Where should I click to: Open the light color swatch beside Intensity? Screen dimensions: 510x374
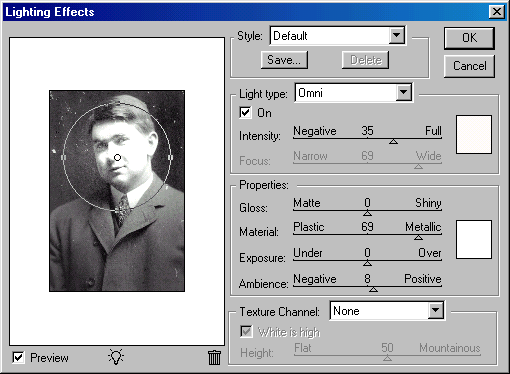(x=474, y=134)
